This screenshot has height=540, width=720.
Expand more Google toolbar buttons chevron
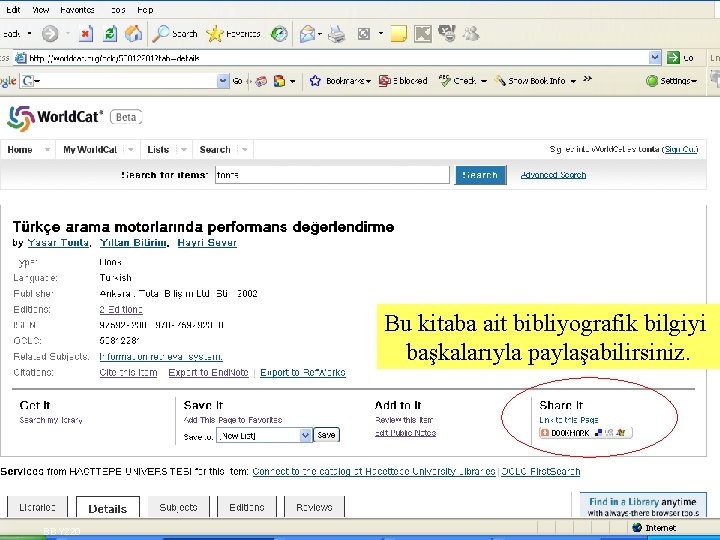(587, 79)
